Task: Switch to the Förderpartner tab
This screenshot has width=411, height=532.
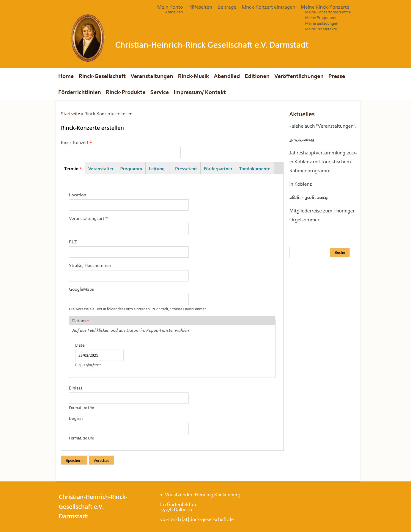Action: 218,169
